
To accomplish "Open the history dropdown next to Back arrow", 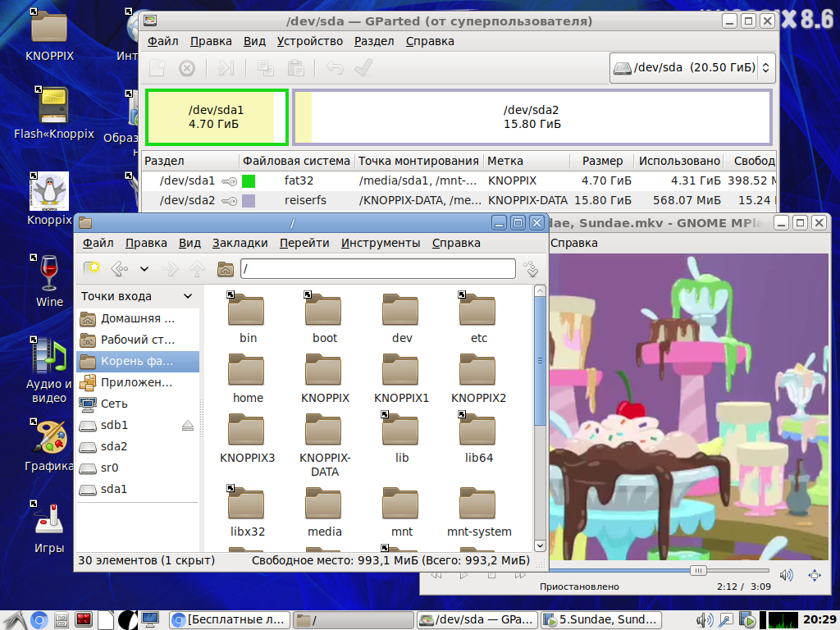I will [x=144, y=268].
